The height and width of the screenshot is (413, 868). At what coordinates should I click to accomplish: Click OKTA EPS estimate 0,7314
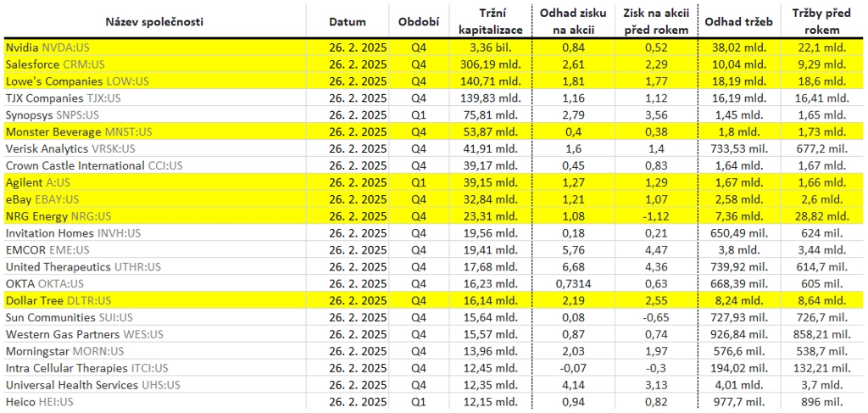point(573,283)
